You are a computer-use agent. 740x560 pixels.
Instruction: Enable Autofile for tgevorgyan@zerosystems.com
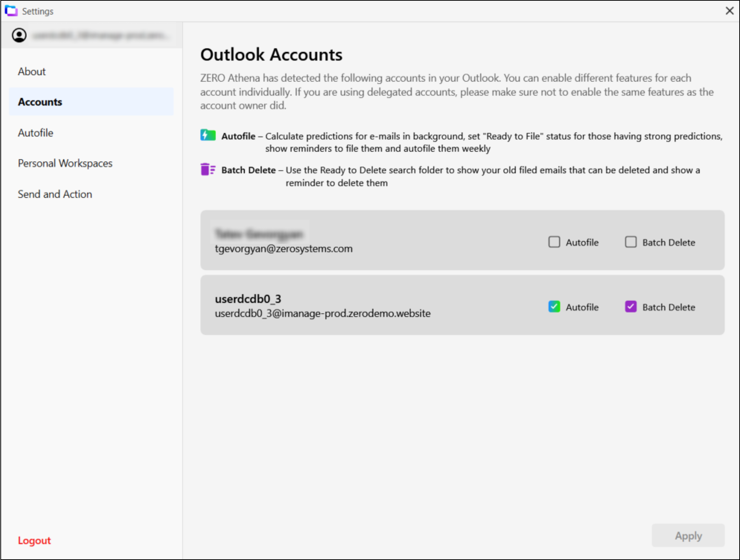(554, 242)
